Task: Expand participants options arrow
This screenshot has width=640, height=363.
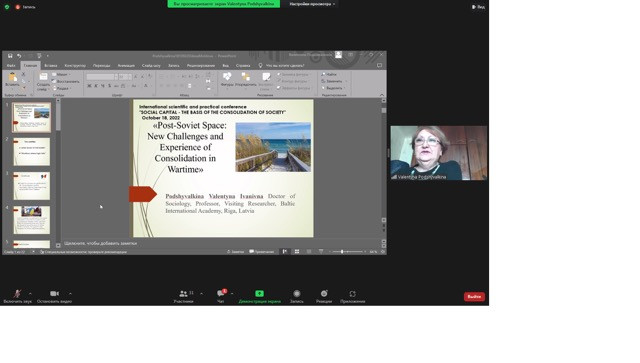Action: click(201, 293)
